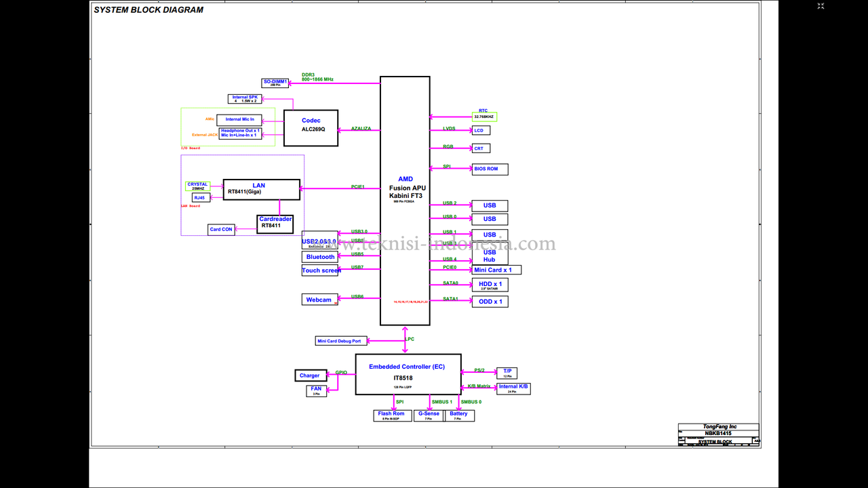The width and height of the screenshot is (868, 488).
Task: Exit full-screen view with the collapse icon
Action: pos(821,6)
